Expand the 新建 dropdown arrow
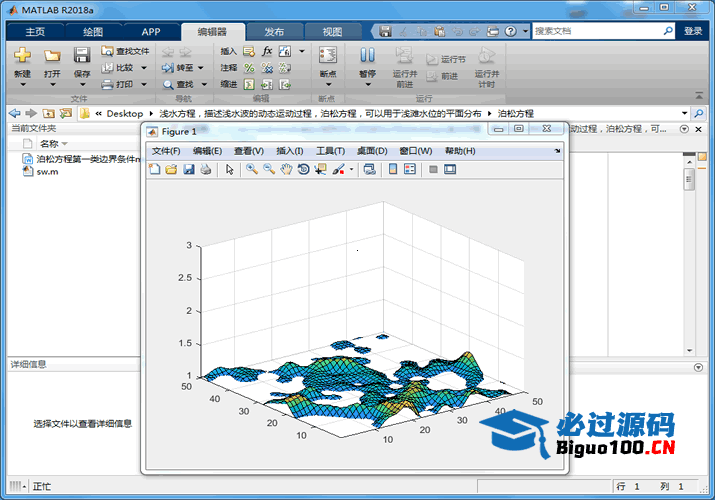Image resolution: width=715 pixels, height=500 pixels. click(22, 85)
